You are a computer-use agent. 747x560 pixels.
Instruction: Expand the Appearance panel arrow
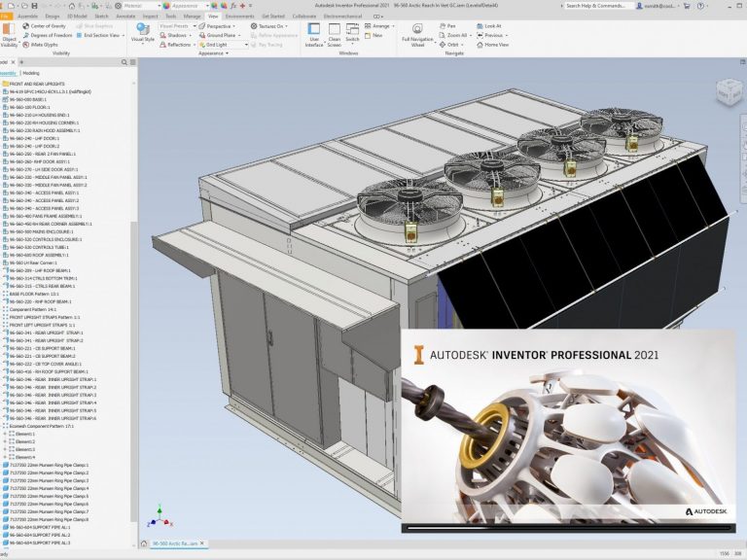[228, 53]
